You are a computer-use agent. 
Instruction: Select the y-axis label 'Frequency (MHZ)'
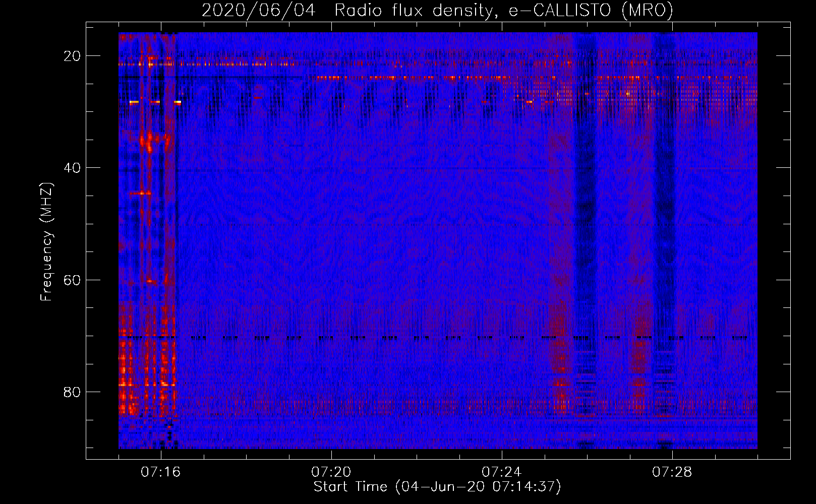(46, 242)
